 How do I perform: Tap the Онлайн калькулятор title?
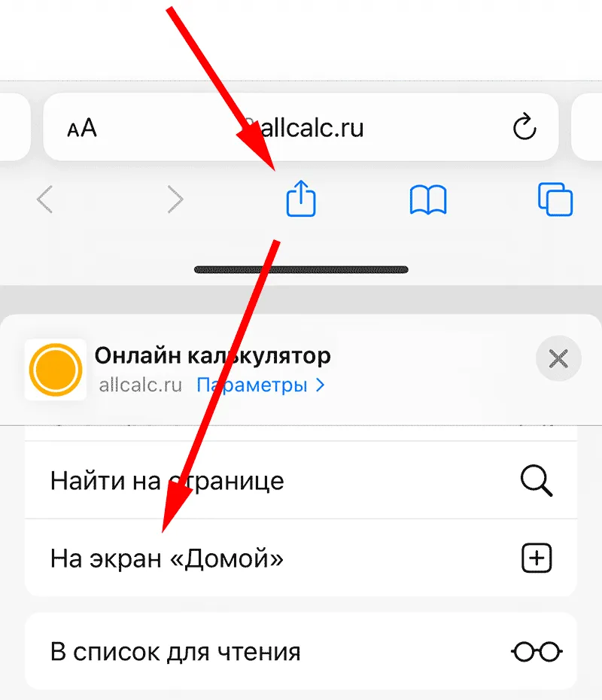click(x=212, y=356)
